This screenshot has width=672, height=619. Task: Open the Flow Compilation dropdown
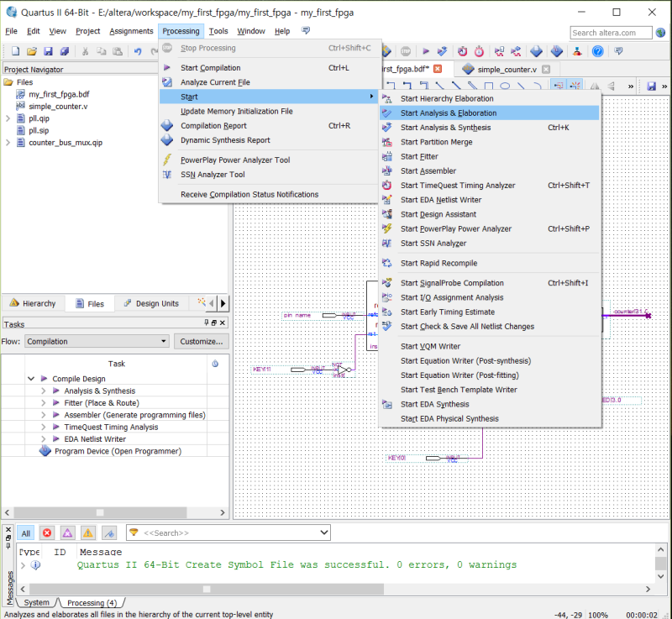pyautogui.click(x=97, y=341)
